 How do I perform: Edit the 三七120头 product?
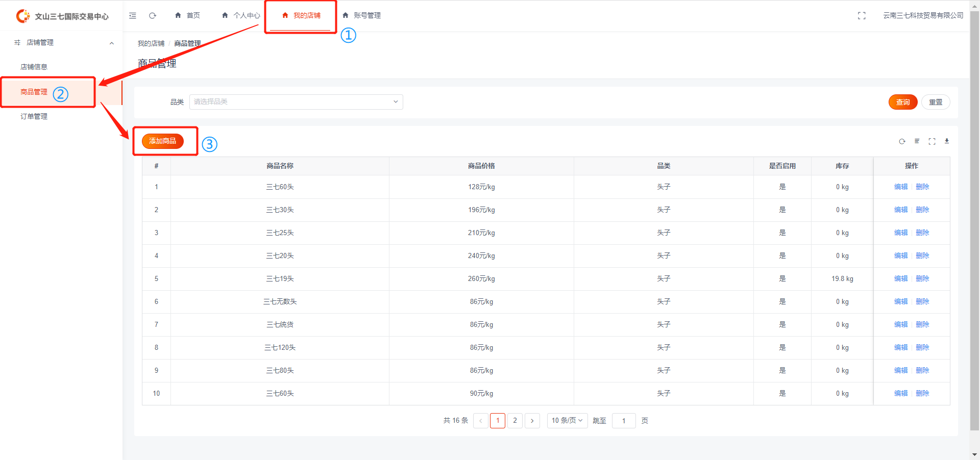(x=901, y=348)
